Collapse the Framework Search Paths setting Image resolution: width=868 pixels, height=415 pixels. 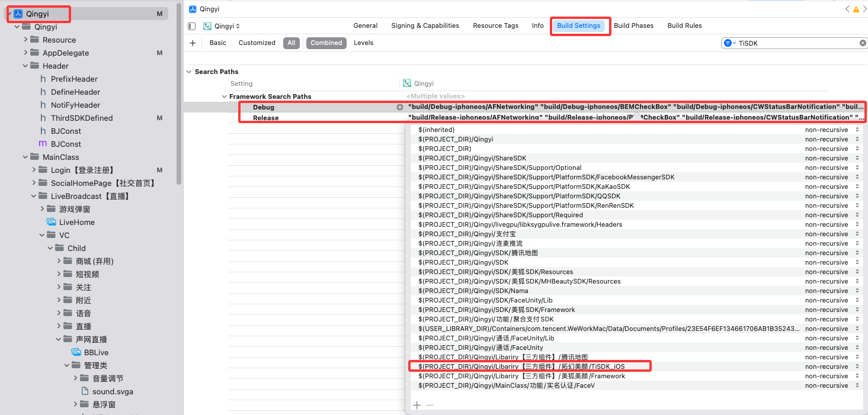point(224,96)
